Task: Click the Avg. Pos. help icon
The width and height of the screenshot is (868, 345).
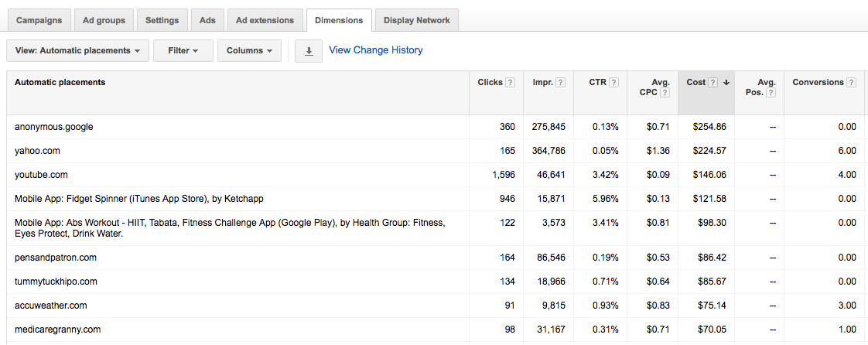Action: tap(771, 92)
